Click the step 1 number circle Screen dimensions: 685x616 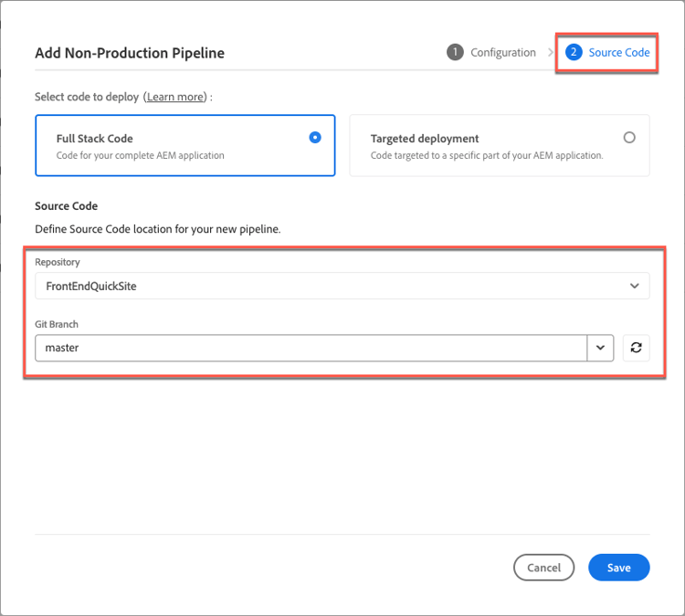455,52
